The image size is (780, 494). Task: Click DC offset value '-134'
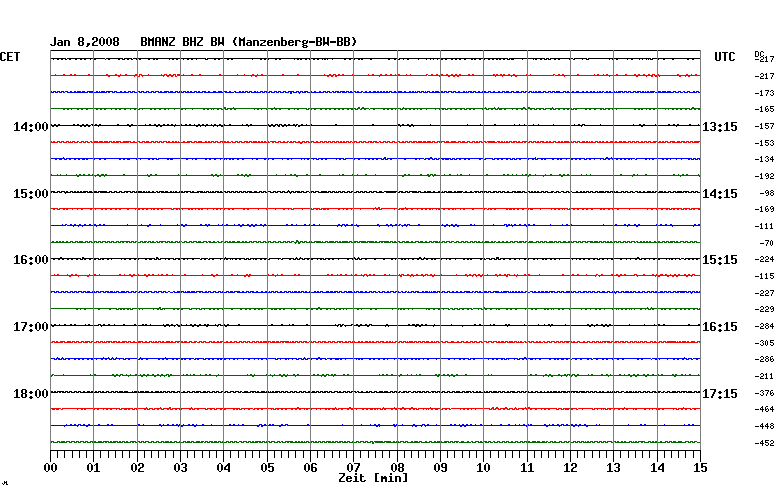(765, 159)
